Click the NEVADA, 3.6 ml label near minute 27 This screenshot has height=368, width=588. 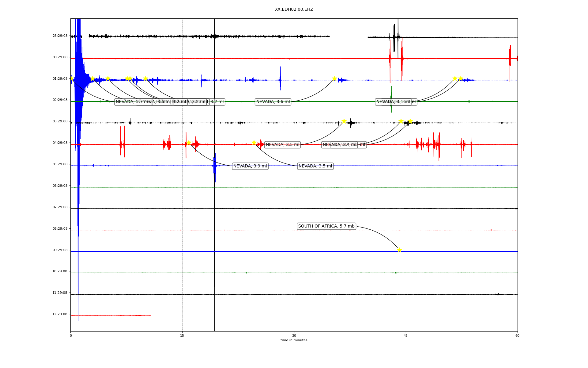[273, 102]
